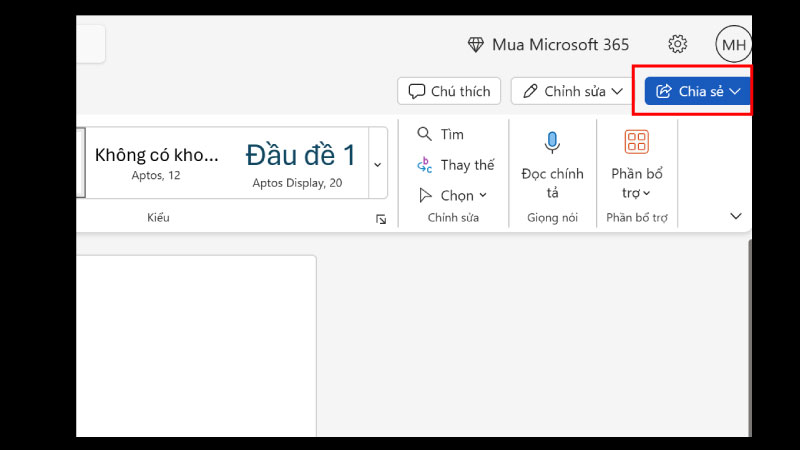Click the MH account avatar

[733, 45]
